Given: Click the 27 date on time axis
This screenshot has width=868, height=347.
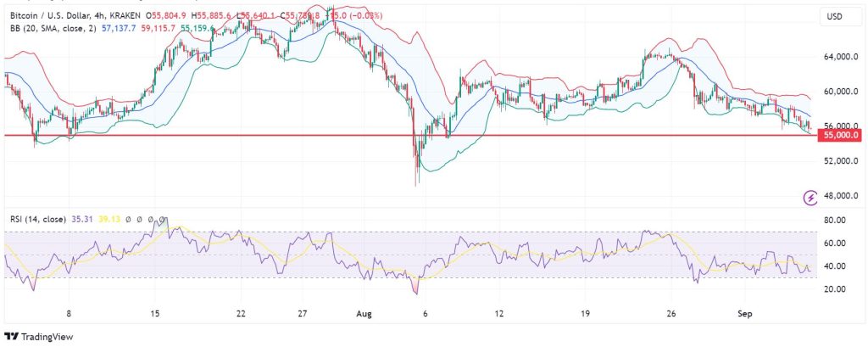Looking at the screenshot, I should tap(303, 313).
